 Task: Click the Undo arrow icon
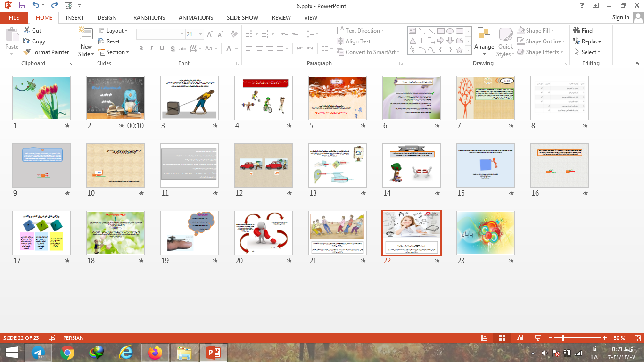[36, 6]
